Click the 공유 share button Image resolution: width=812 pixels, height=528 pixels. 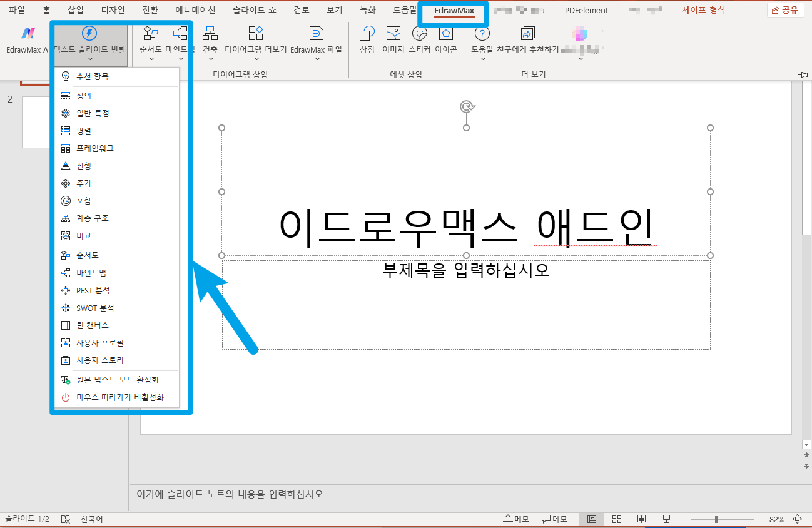[x=785, y=10]
